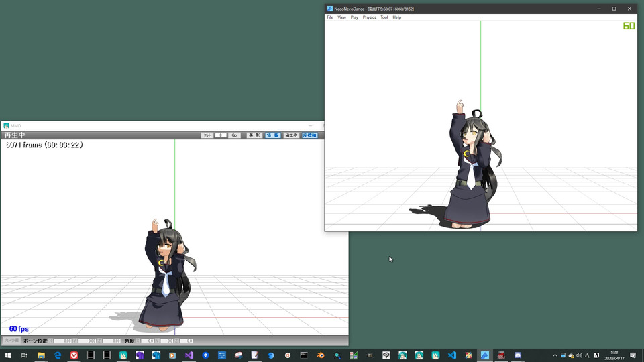The image size is (644, 362).
Task: Click the NecoNecoDance title bar app icon
Action: click(330, 9)
